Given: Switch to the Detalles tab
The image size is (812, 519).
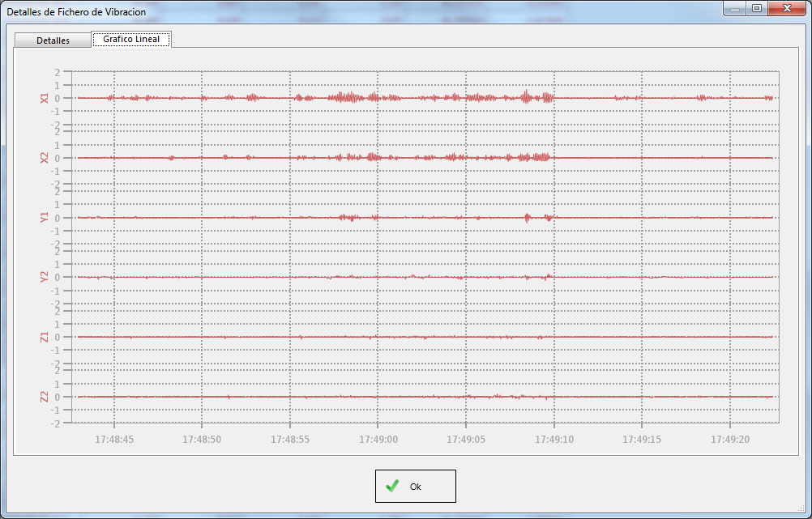Looking at the screenshot, I should pyautogui.click(x=53, y=40).
